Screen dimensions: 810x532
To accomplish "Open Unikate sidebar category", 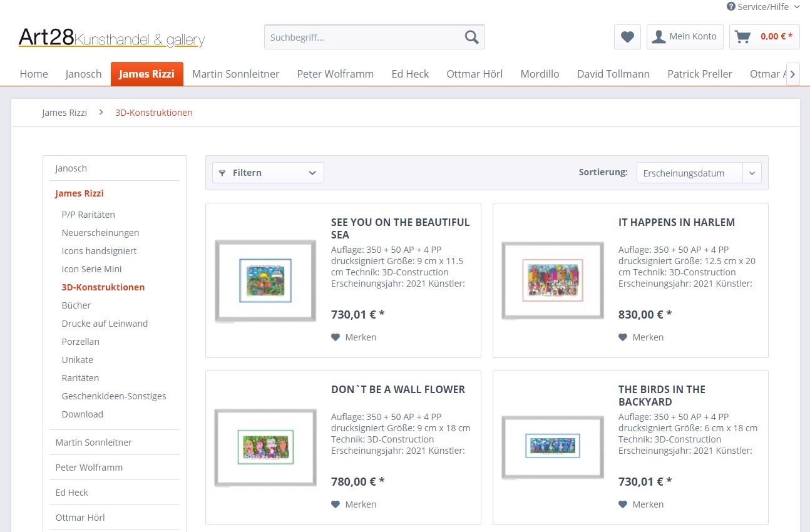I will (77, 360).
